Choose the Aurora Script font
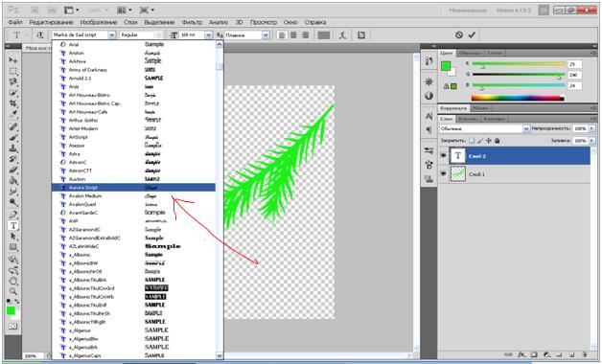This screenshot has height=364, width=602. [x=133, y=188]
